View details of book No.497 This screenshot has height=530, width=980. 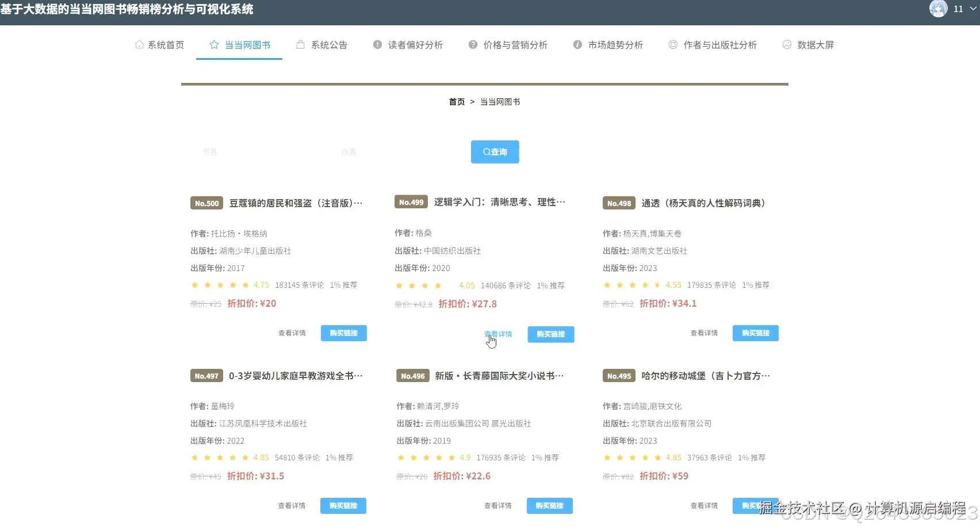[x=292, y=506]
